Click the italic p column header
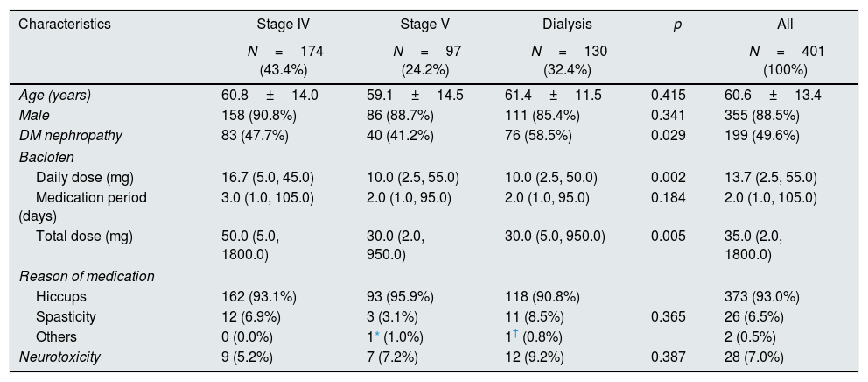This screenshot has width=868, height=382. tap(676, 25)
